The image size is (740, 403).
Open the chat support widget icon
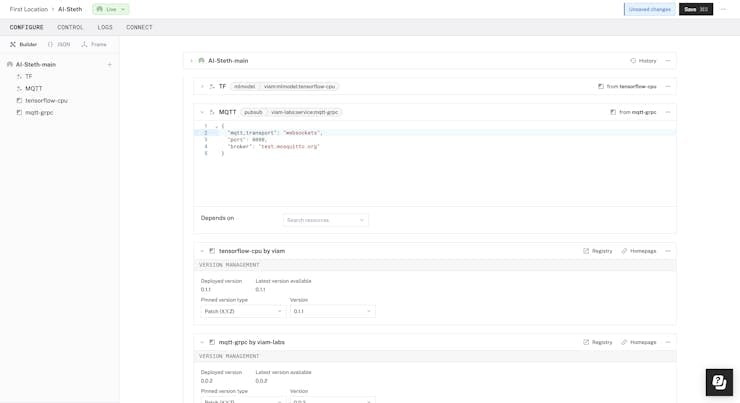pyautogui.click(x=718, y=382)
